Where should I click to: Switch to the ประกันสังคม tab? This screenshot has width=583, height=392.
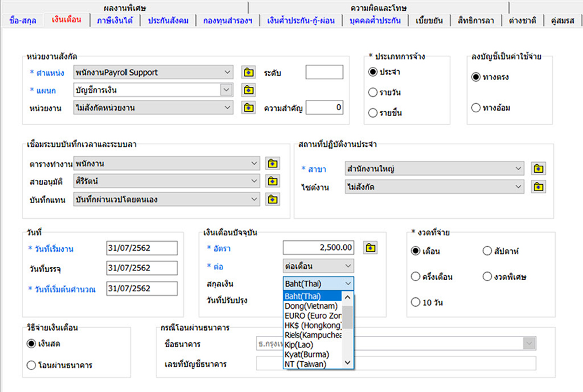(x=168, y=21)
